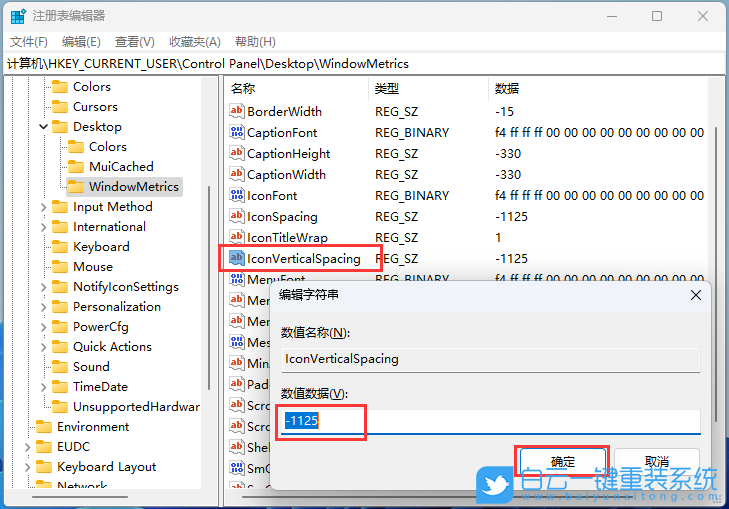729x509 pixels.
Task: Expand the TimeDate node
Action: click(43, 387)
